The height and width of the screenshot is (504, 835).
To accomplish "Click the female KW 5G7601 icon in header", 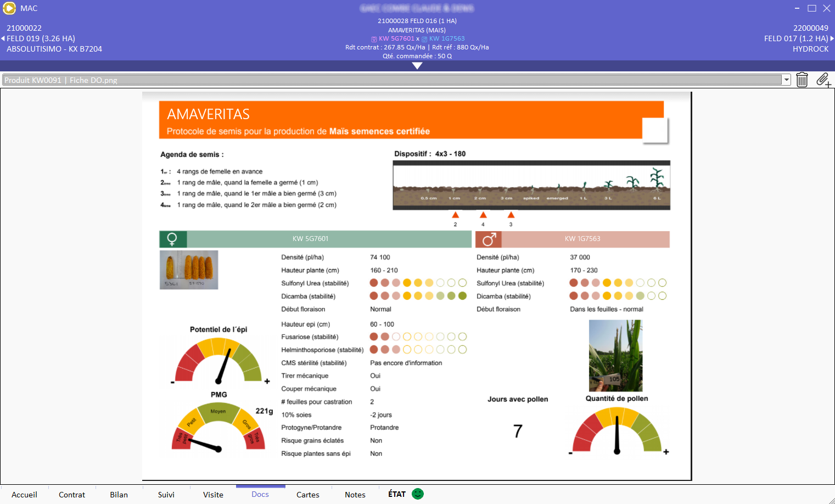I will click(374, 39).
